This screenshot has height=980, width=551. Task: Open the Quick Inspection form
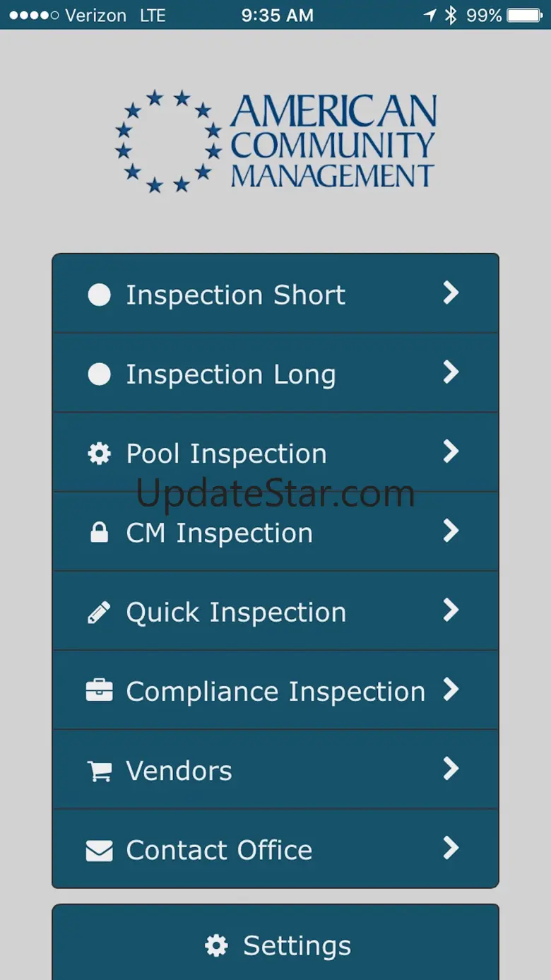[x=236, y=613]
